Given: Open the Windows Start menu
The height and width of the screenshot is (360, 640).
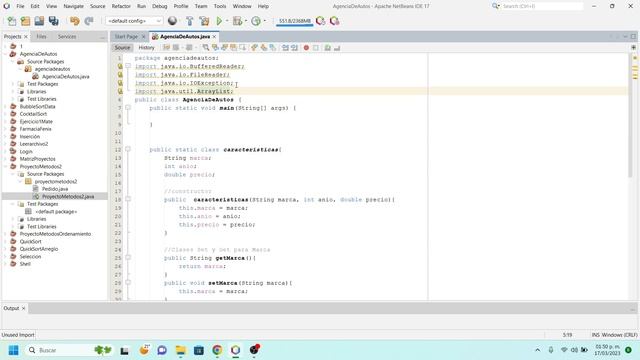Looking at the screenshot, I should [x=13, y=350].
